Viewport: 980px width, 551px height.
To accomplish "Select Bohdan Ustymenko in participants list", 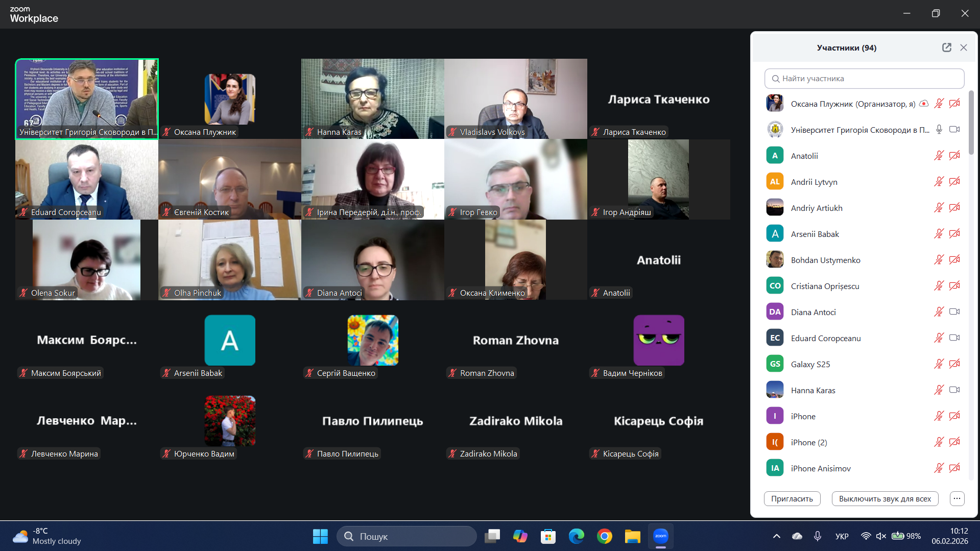I will (864, 260).
